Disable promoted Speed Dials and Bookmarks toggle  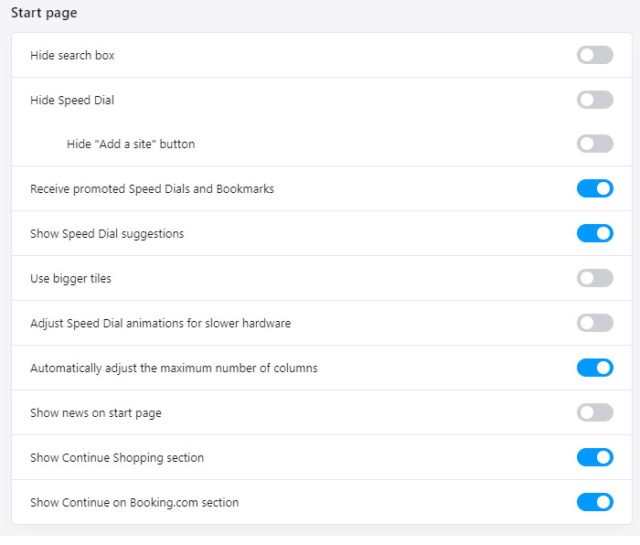tap(595, 188)
